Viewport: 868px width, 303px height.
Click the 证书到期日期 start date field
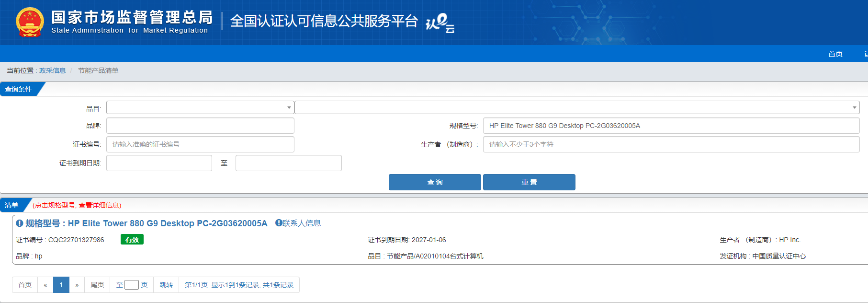tap(159, 163)
